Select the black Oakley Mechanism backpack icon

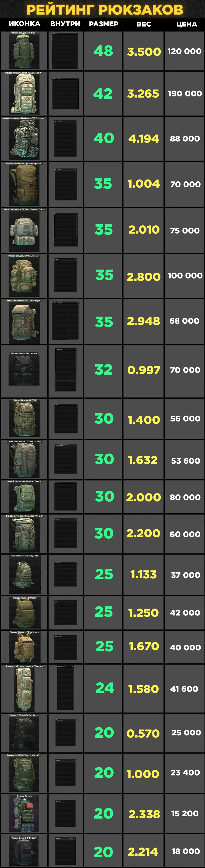pyautogui.click(x=24, y=370)
